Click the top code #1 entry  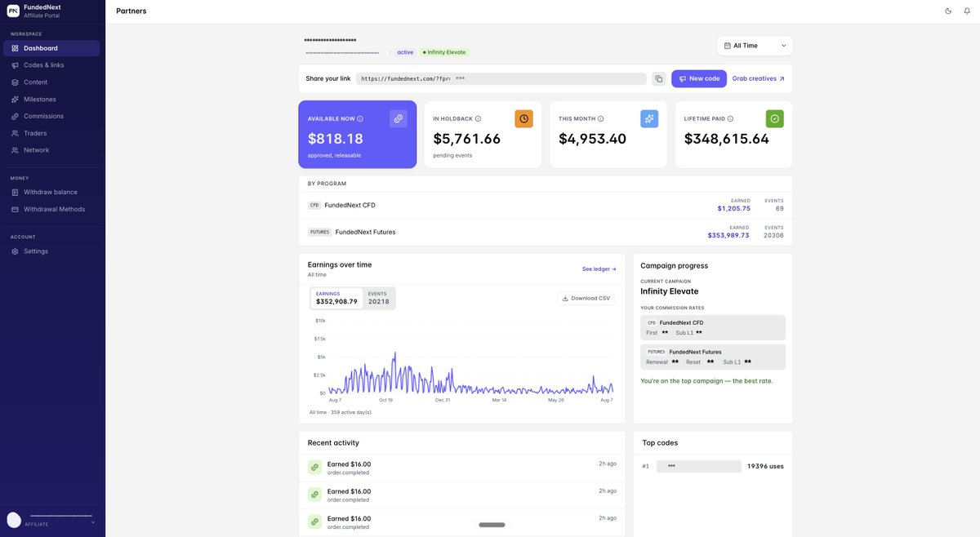point(713,466)
